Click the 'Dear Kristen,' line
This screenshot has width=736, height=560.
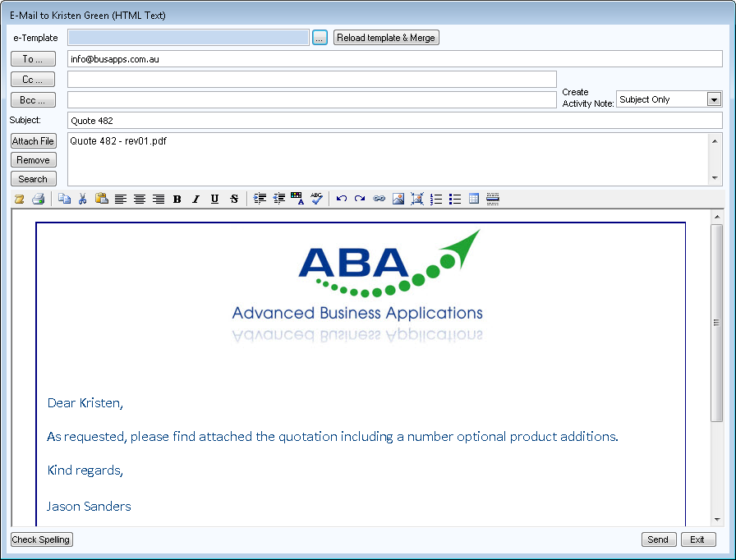point(85,403)
